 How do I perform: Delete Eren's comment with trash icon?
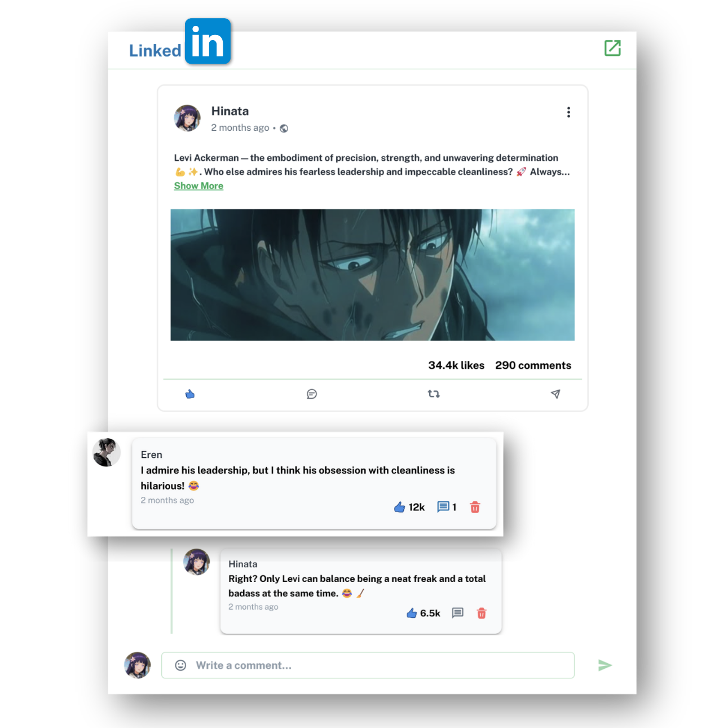[x=475, y=508]
